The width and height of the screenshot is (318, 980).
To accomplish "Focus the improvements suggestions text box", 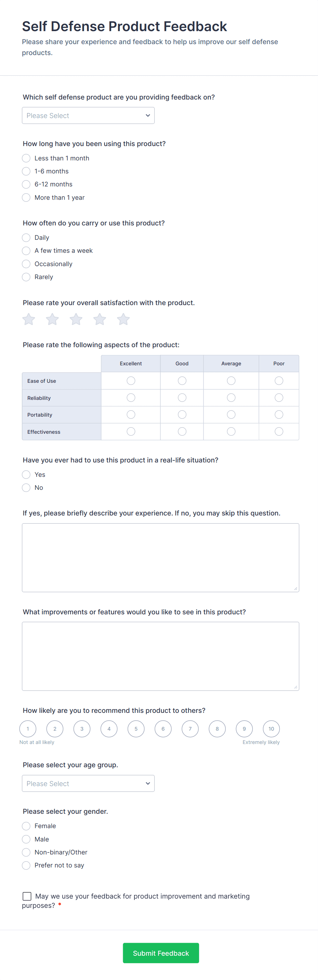I will (x=160, y=656).
